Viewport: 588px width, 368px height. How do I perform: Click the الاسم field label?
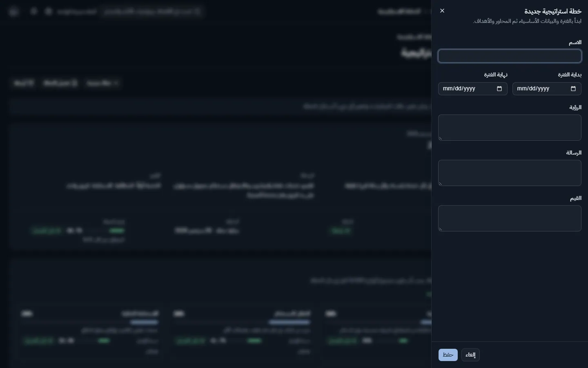click(575, 43)
